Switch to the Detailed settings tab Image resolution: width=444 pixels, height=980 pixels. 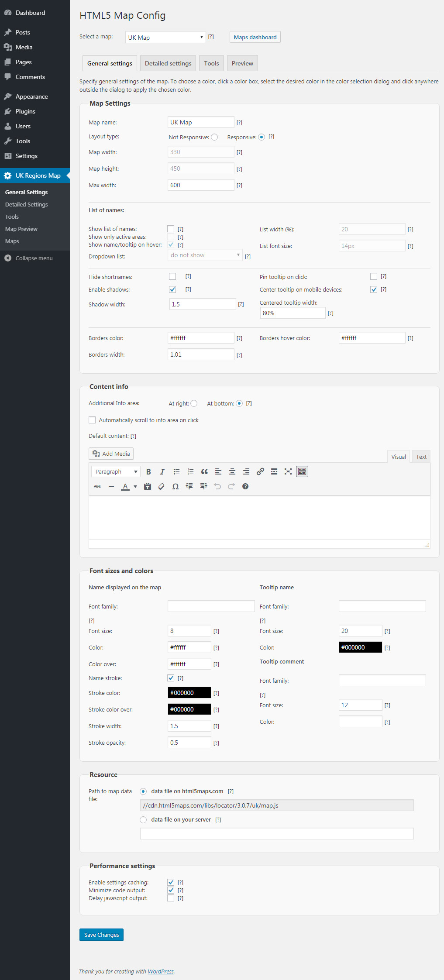[x=168, y=63]
